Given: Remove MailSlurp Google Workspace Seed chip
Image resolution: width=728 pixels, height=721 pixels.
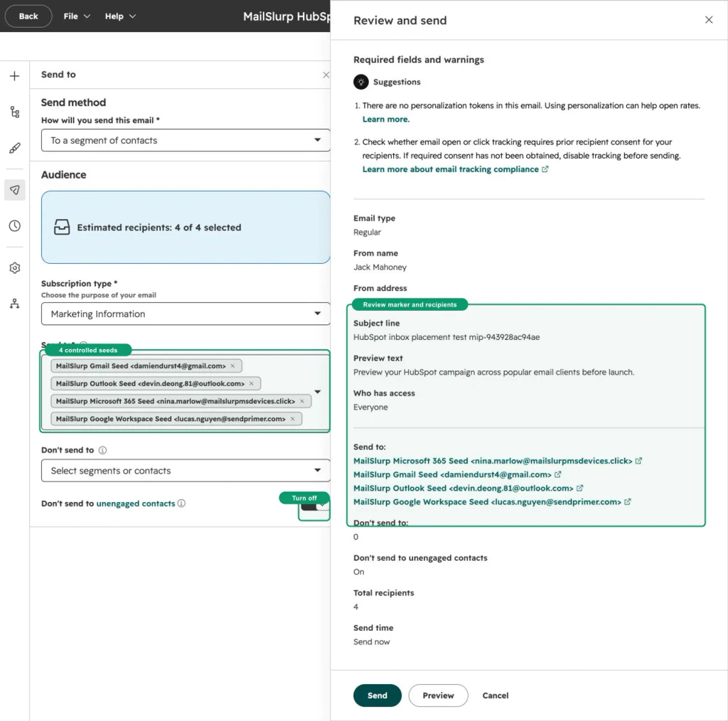Looking at the screenshot, I should pyautogui.click(x=292, y=419).
